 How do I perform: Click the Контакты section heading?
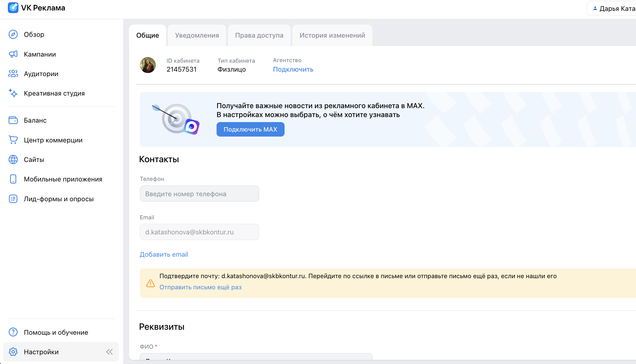tap(159, 159)
